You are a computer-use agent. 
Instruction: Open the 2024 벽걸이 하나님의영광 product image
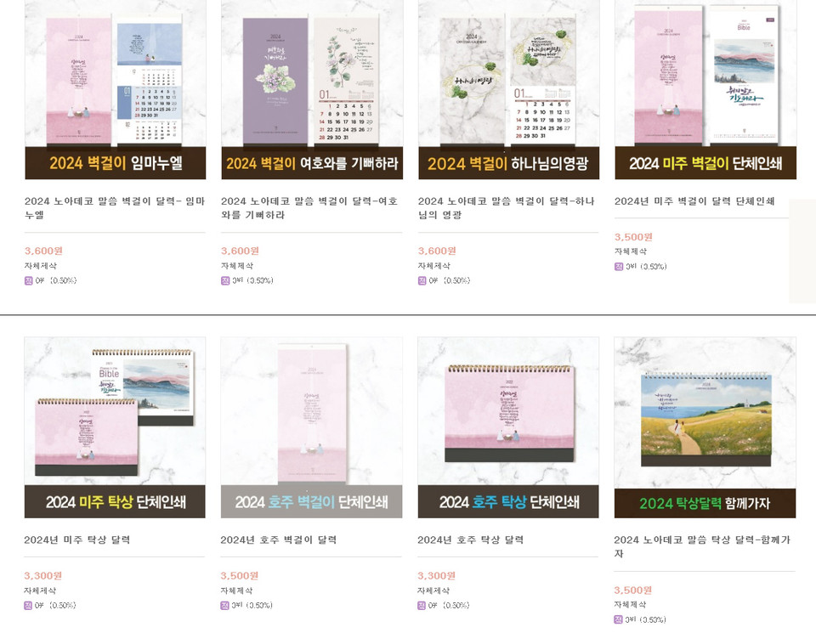coord(508,89)
